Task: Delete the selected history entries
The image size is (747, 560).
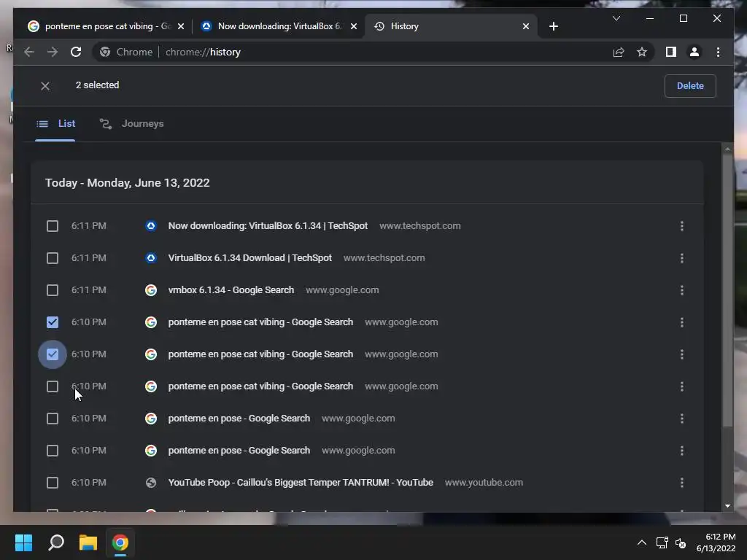Action: 690,86
